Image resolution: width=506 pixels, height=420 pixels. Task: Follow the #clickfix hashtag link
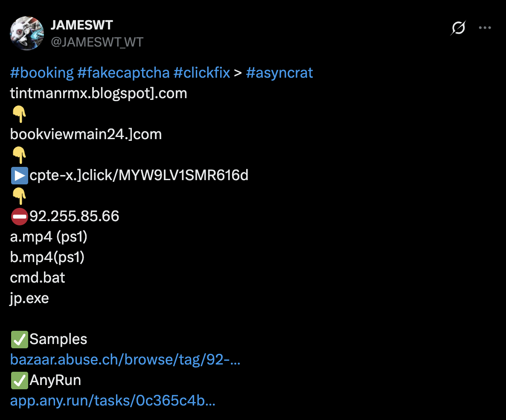[202, 73]
